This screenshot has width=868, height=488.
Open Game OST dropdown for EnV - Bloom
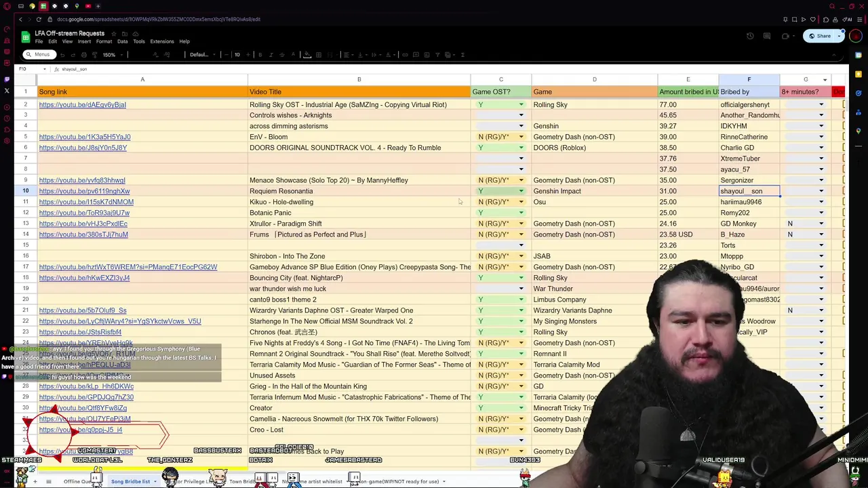pos(521,137)
